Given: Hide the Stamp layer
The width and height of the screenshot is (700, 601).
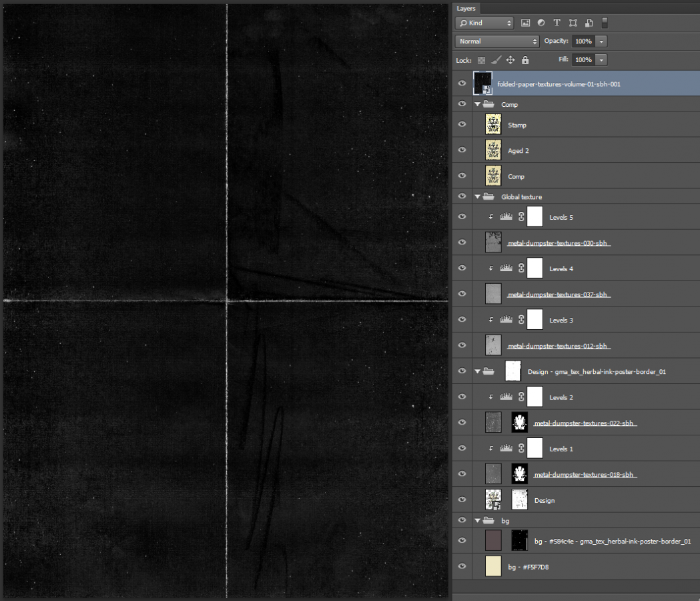Looking at the screenshot, I should point(462,124).
